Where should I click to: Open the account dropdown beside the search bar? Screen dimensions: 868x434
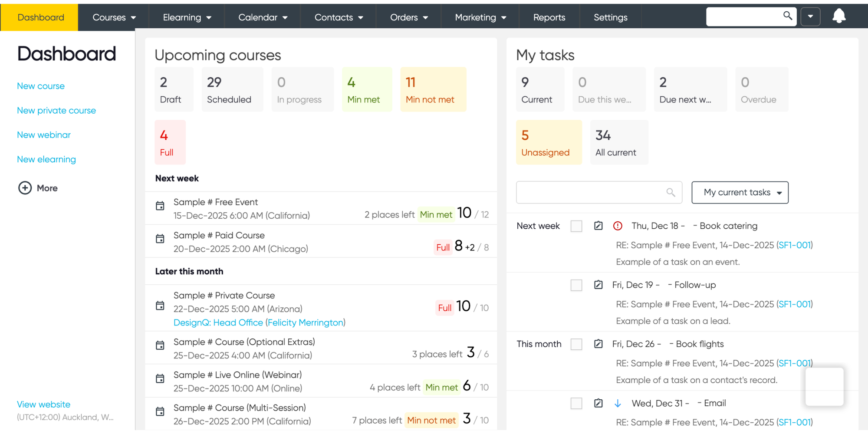tap(810, 16)
